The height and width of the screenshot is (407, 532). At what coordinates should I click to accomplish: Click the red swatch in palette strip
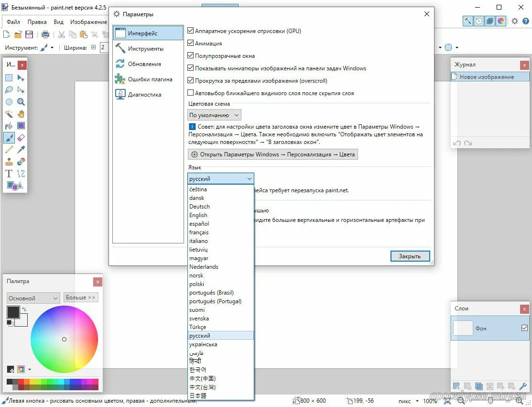(x=21, y=382)
